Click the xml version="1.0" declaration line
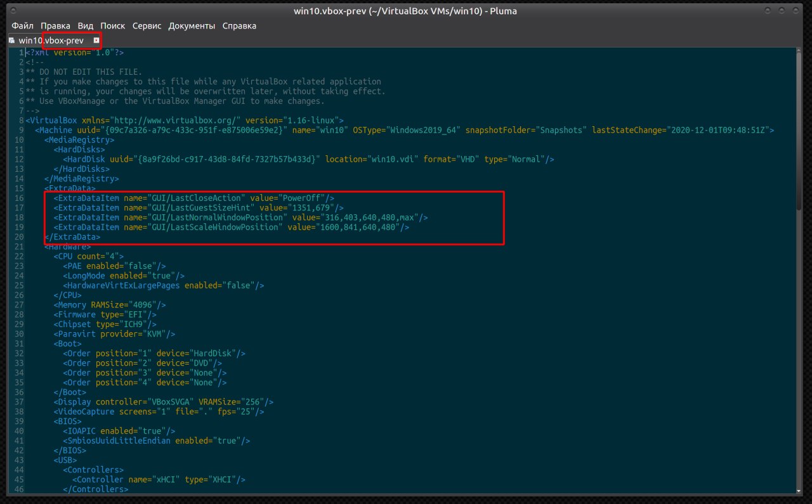 pyautogui.click(x=75, y=53)
